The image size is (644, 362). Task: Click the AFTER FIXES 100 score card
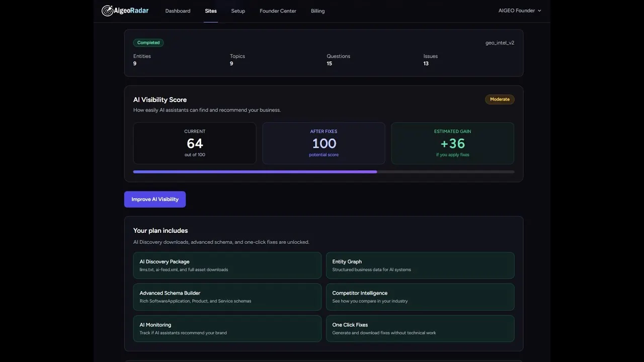(324, 143)
